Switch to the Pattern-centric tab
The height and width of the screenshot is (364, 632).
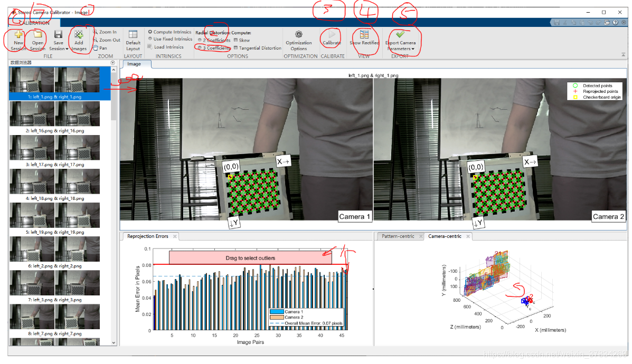click(399, 236)
